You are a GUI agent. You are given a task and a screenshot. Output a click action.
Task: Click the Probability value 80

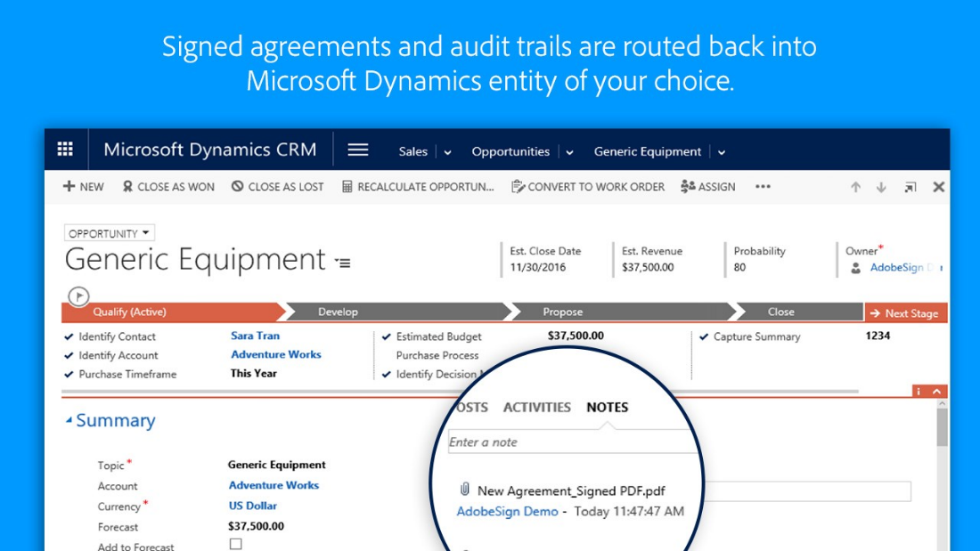pyautogui.click(x=739, y=267)
